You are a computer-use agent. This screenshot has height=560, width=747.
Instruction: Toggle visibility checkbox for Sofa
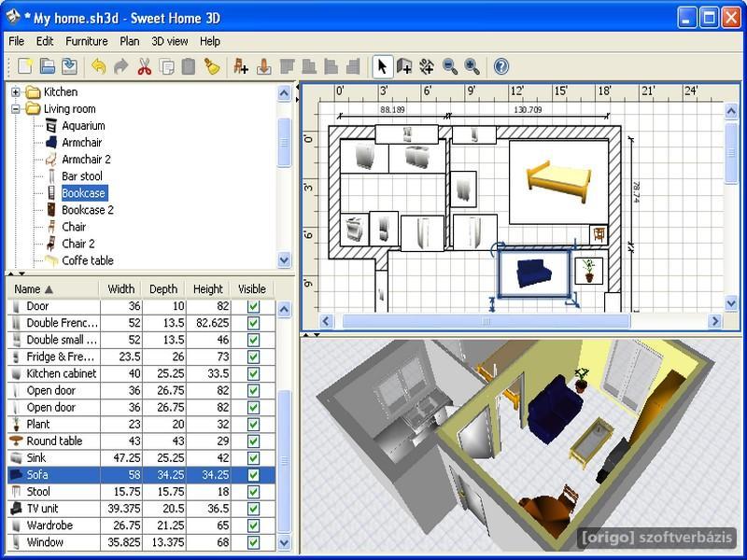coord(253,475)
